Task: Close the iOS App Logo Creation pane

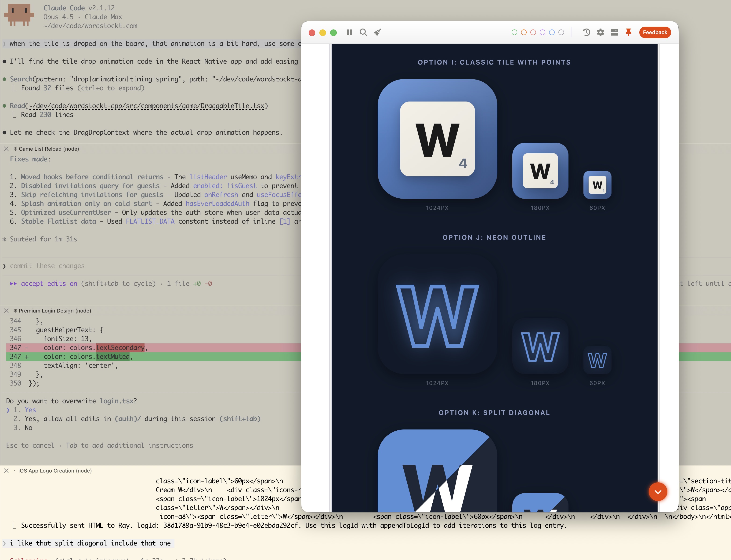Action: point(6,471)
